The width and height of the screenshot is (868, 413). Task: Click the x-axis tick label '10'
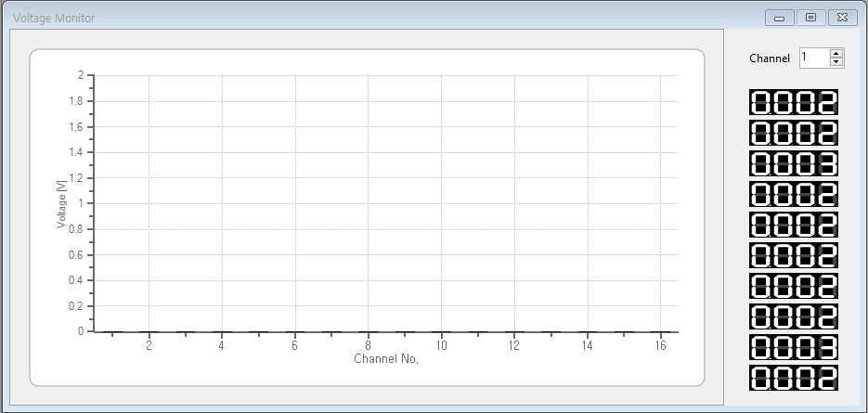(441, 345)
